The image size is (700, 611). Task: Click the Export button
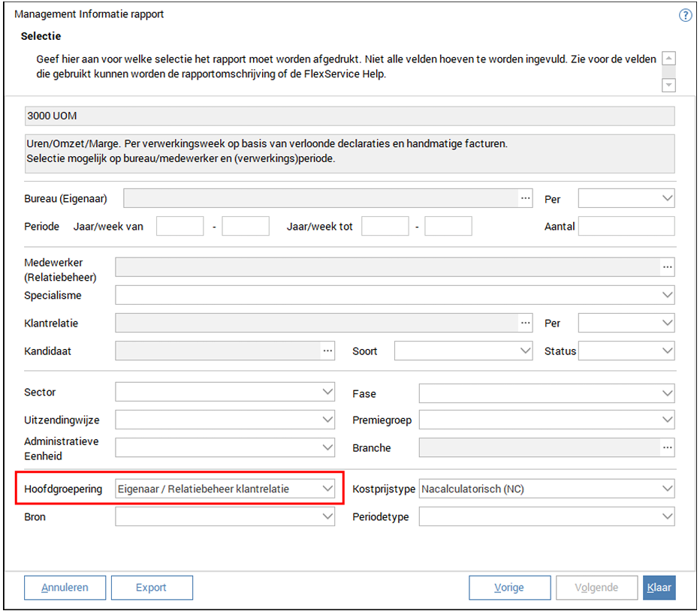coord(151,588)
